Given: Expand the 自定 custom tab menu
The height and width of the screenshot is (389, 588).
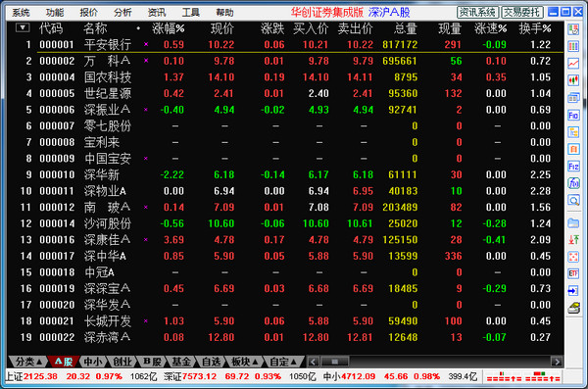Looking at the screenshot, I should click(x=283, y=362).
